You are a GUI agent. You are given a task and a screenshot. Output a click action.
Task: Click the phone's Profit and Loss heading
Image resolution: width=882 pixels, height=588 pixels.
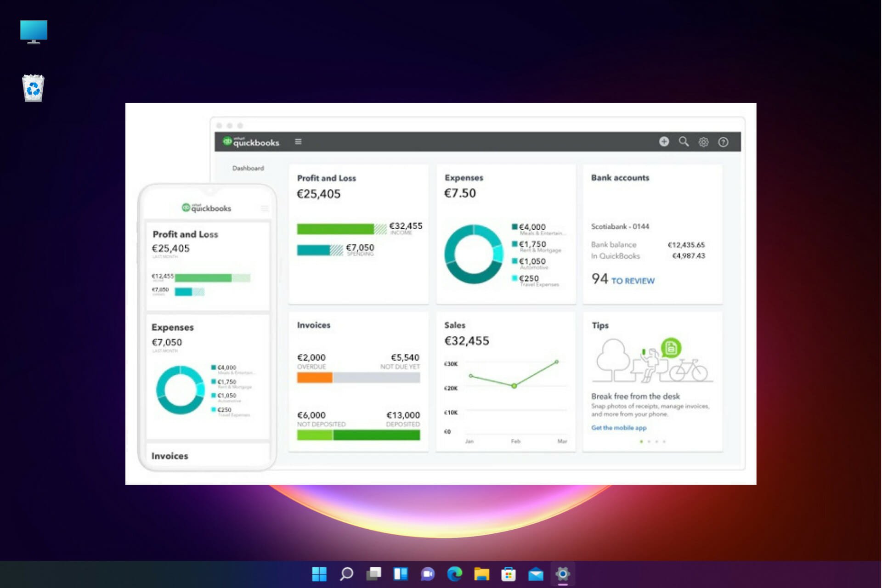[x=185, y=234]
